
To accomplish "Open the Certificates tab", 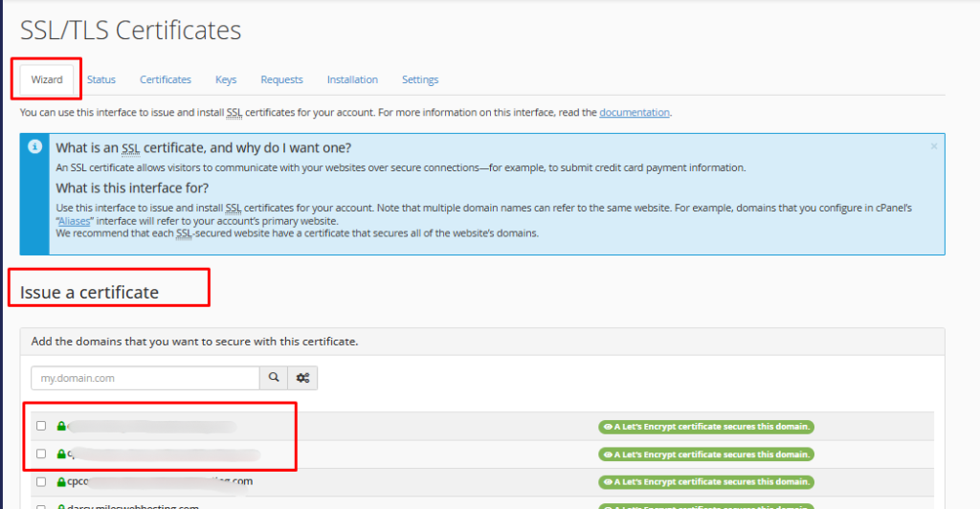I will pos(166,79).
